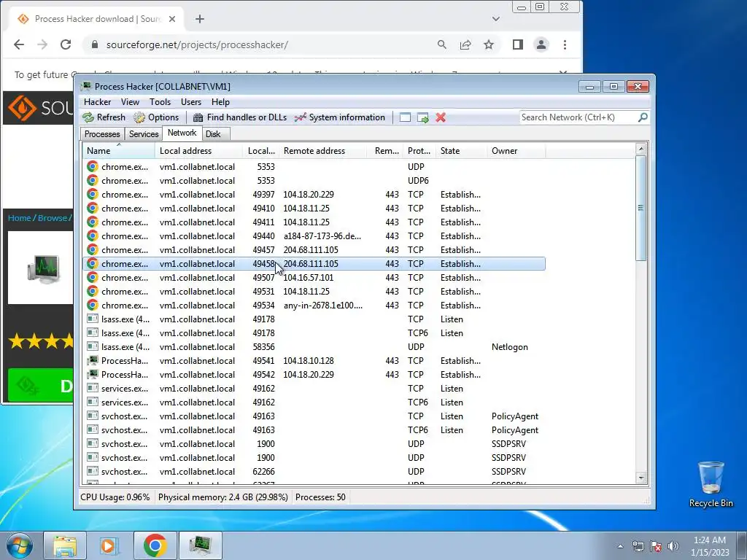Open the Hacker menu

[97, 102]
